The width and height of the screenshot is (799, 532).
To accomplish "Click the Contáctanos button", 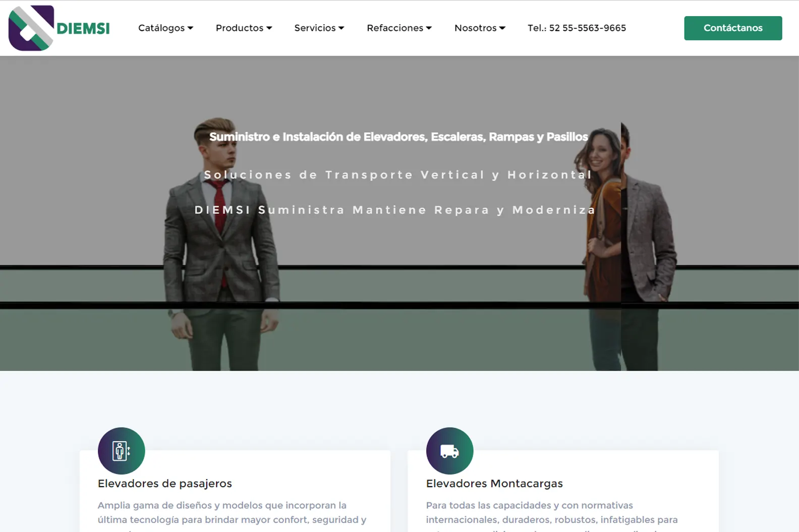I will pyautogui.click(x=733, y=28).
